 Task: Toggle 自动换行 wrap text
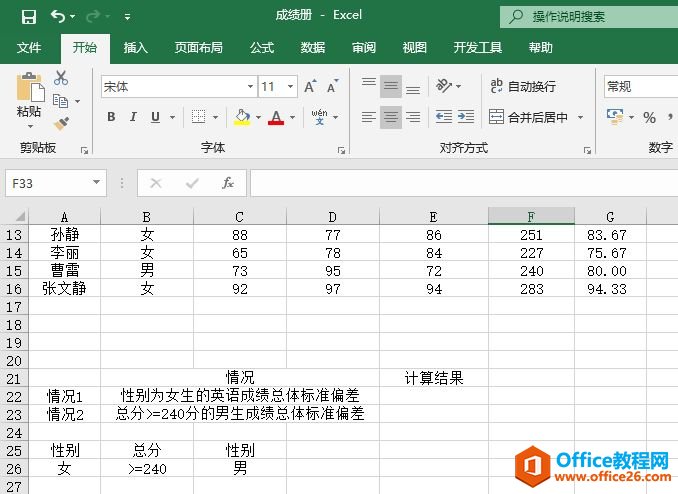point(523,87)
